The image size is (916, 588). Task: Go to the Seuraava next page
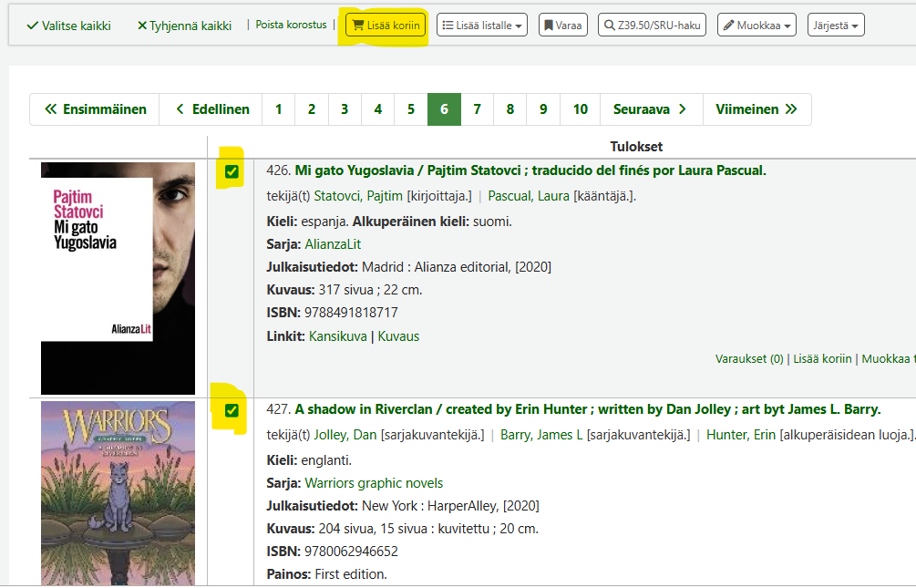pyautogui.click(x=652, y=109)
